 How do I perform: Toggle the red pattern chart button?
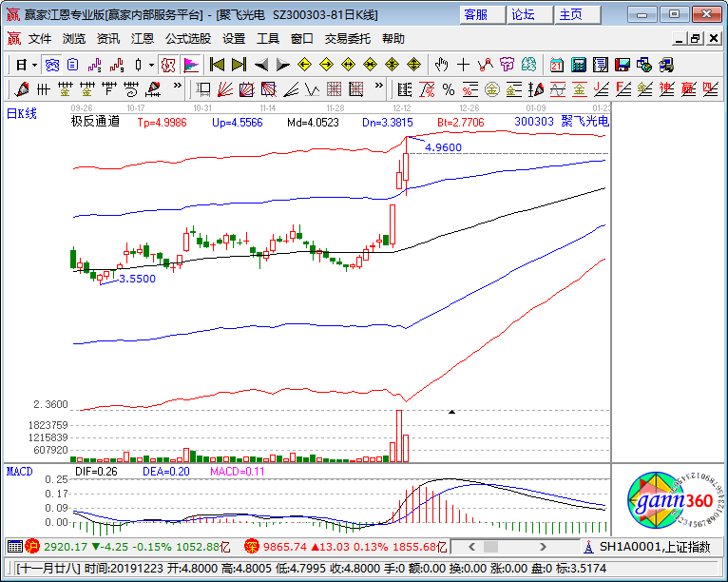pos(168,65)
